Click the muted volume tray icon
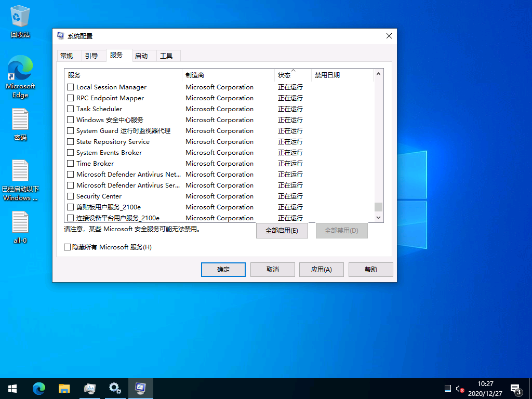This screenshot has width=532, height=399. [460, 389]
